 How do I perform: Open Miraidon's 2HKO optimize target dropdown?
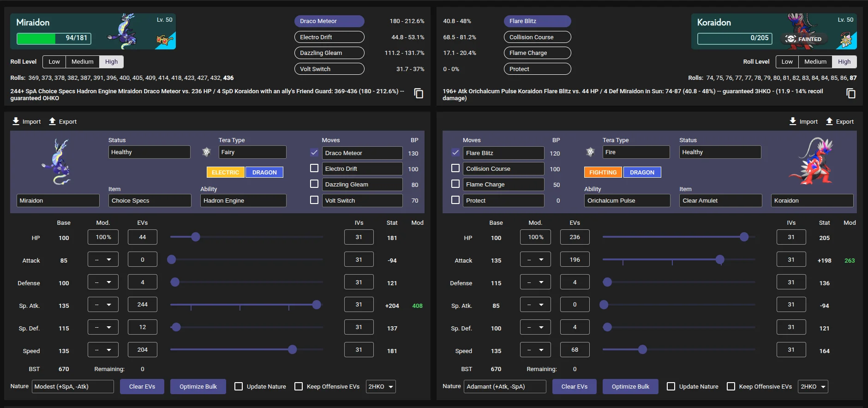pos(381,386)
